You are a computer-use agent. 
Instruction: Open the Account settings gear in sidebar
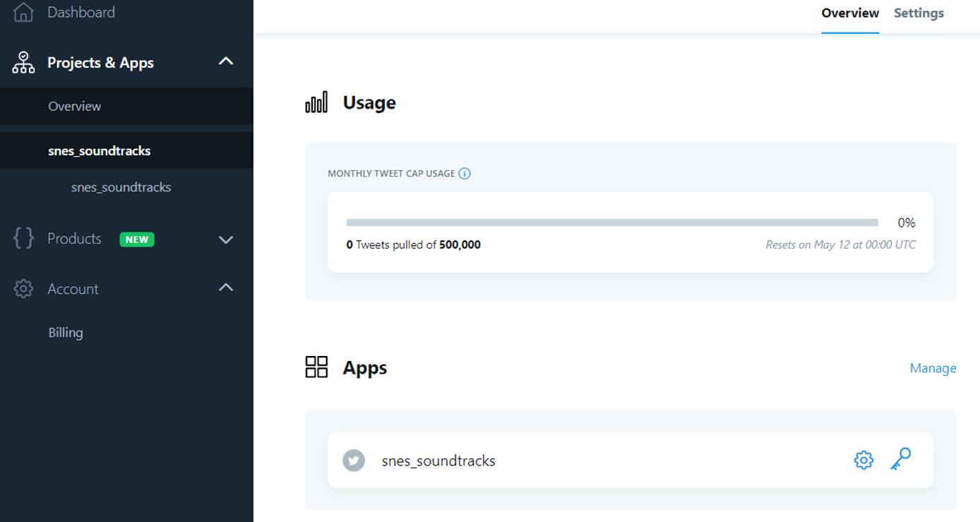[22, 288]
